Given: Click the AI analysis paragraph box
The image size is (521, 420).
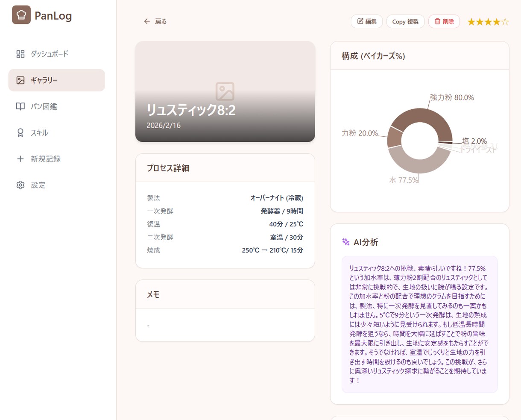Looking at the screenshot, I should pyautogui.click(x=420, y=324).
